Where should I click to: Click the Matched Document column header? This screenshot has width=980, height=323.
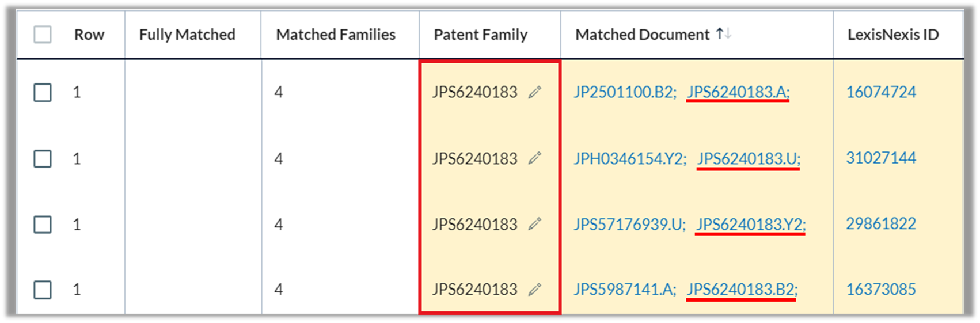(x=643, y=35)
